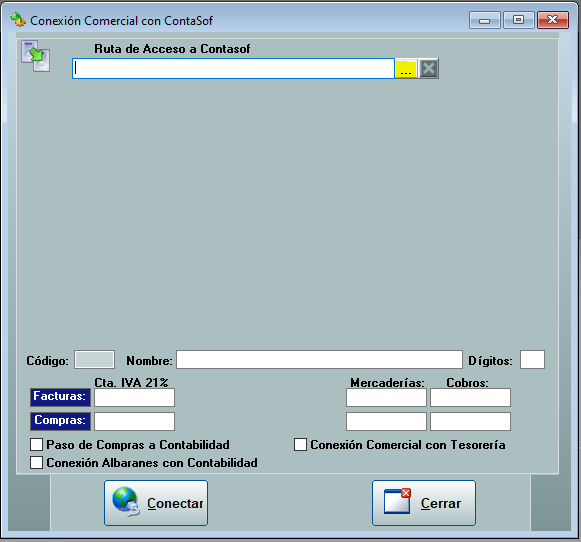Click the Dígitos field
This screenshot has width=581, height=542.
(x=532, y=360)
